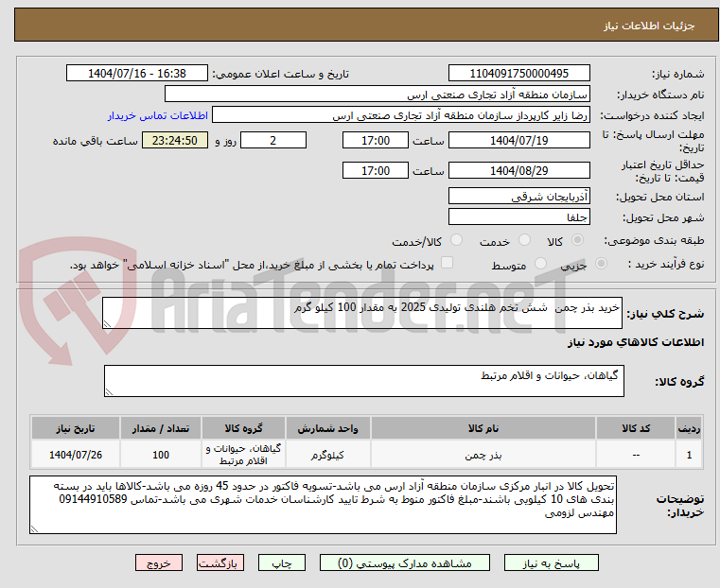Click the بازگشت back button
Image resolution: width=720 pixels, height=588 pixels.
220,562
